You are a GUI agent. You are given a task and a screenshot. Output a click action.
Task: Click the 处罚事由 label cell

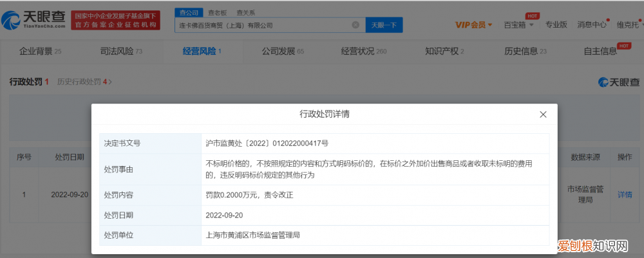pyautogui.click(x=150, y=169)
